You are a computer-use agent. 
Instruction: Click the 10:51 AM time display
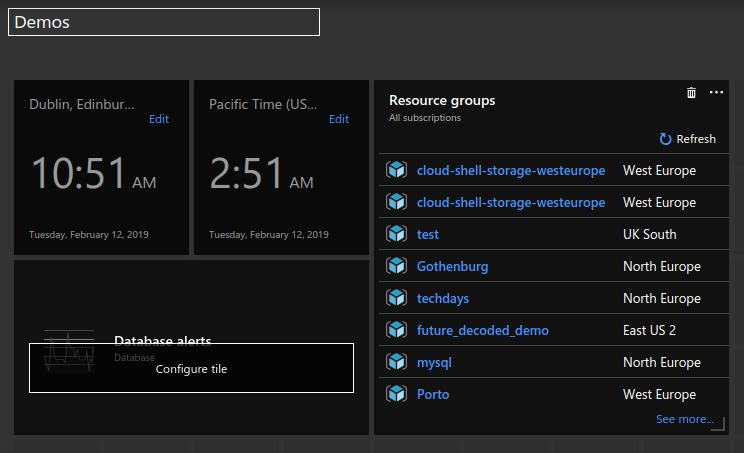pos(93,174)
